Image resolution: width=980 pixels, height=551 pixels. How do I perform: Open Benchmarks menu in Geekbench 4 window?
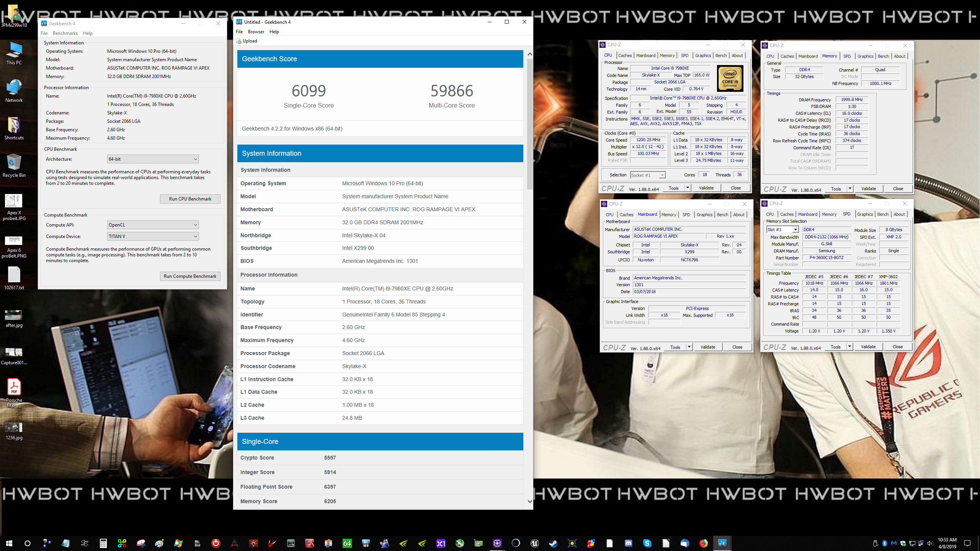65,33
